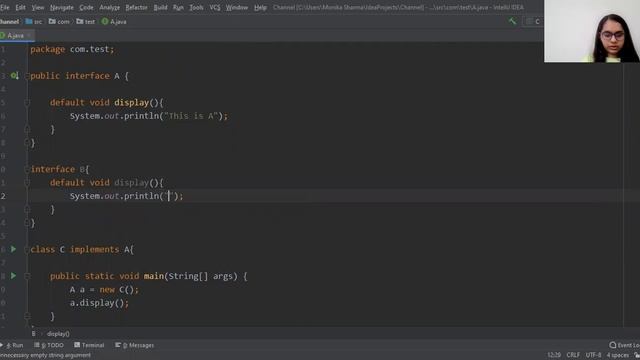
Task: Click the presenter webcam thumbnail
Action: coord(592,31)
